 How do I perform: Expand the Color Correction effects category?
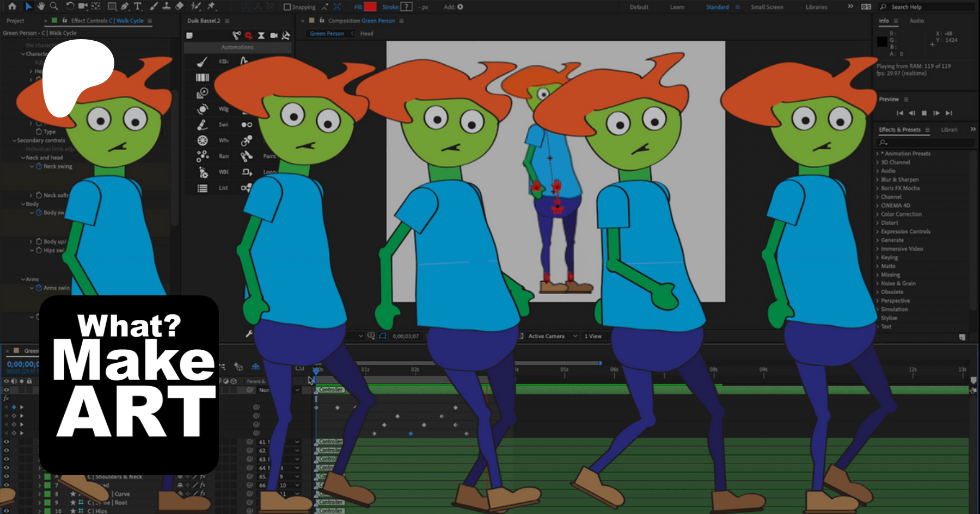click(901, 214)
